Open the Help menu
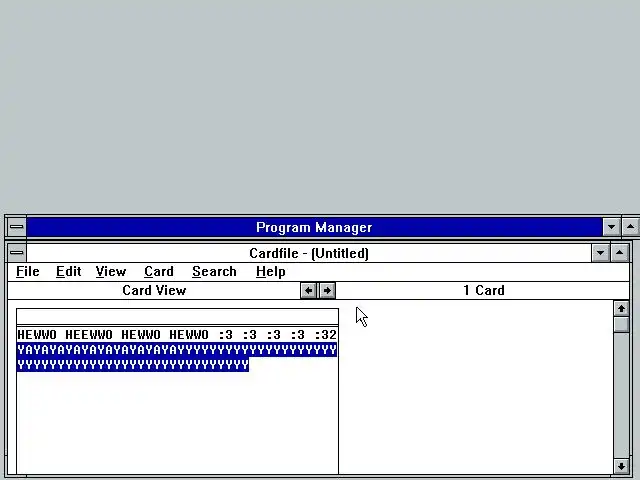This screenshot has width=640, height=480. click(x=271, y=271)
